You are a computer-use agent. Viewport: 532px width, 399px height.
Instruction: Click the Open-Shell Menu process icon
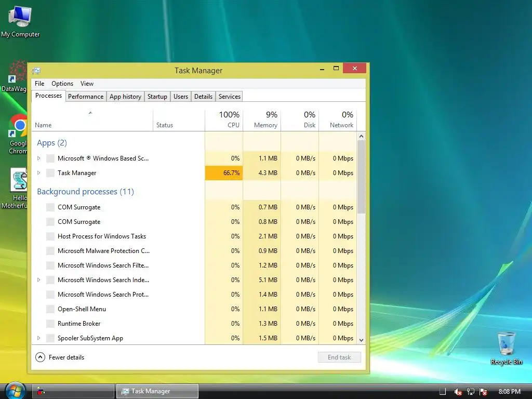pyautogui.click(x=50, y=309)
